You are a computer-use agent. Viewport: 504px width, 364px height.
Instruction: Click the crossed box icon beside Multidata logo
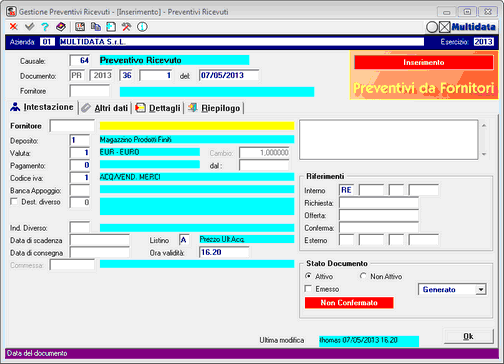point(445,27)
